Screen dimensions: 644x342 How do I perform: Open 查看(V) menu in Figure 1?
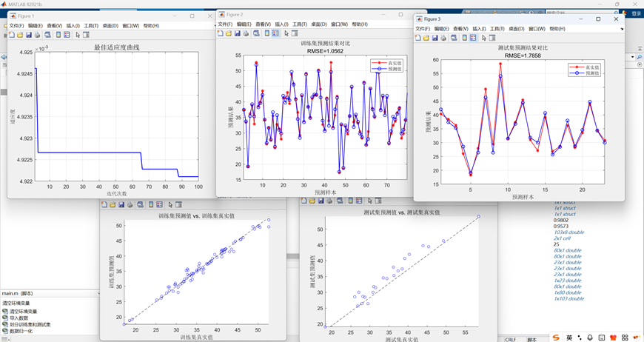pyautogui.click(x=54, y=25)
